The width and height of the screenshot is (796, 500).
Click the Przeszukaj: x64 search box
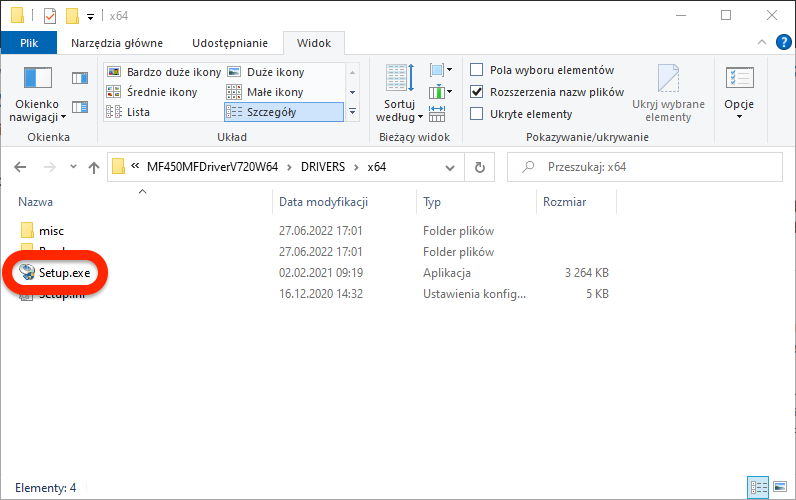tap(650, 167)
